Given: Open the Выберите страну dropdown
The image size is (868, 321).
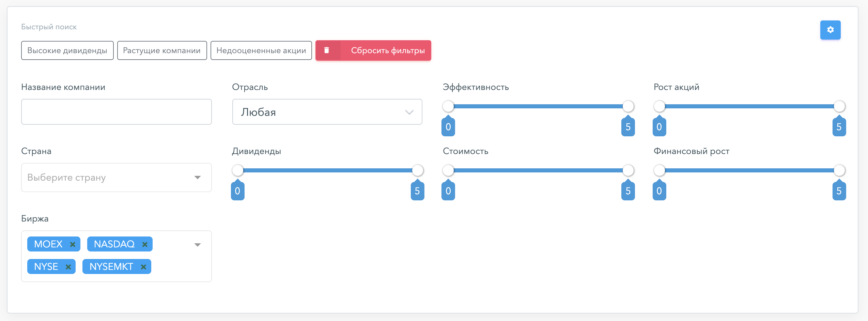Looking at the screenshot, I should (x=117, y=178).
